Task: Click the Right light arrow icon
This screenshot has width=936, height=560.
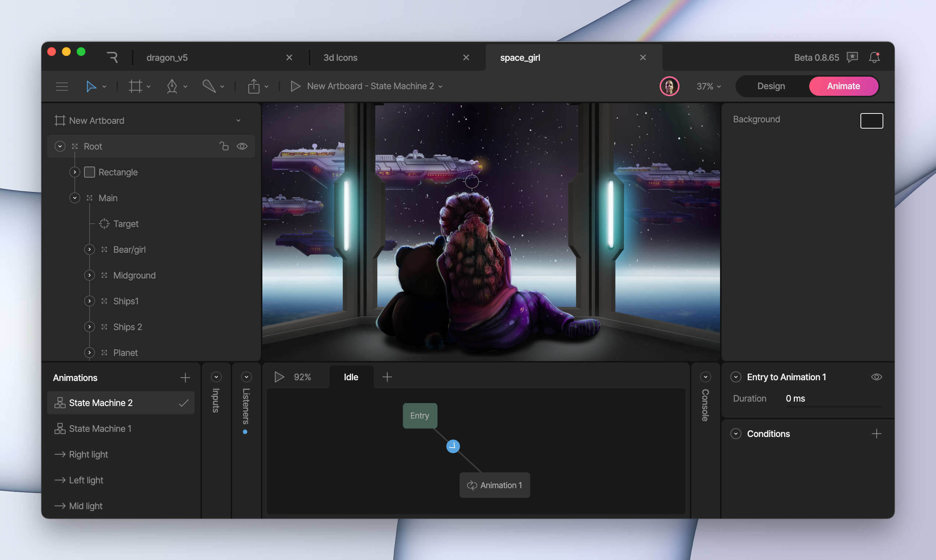Action: pyautogui.click(x=60, y=454)
